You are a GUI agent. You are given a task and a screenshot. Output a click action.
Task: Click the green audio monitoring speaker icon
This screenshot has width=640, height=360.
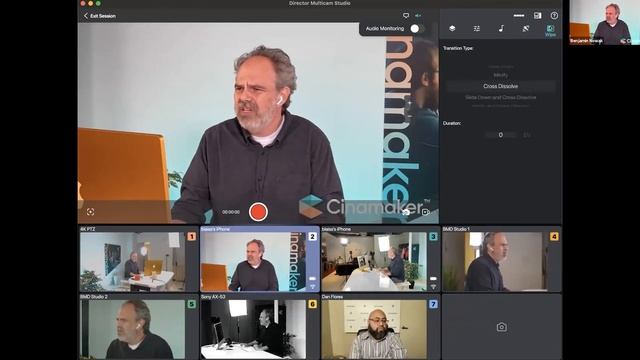[418, 16]
